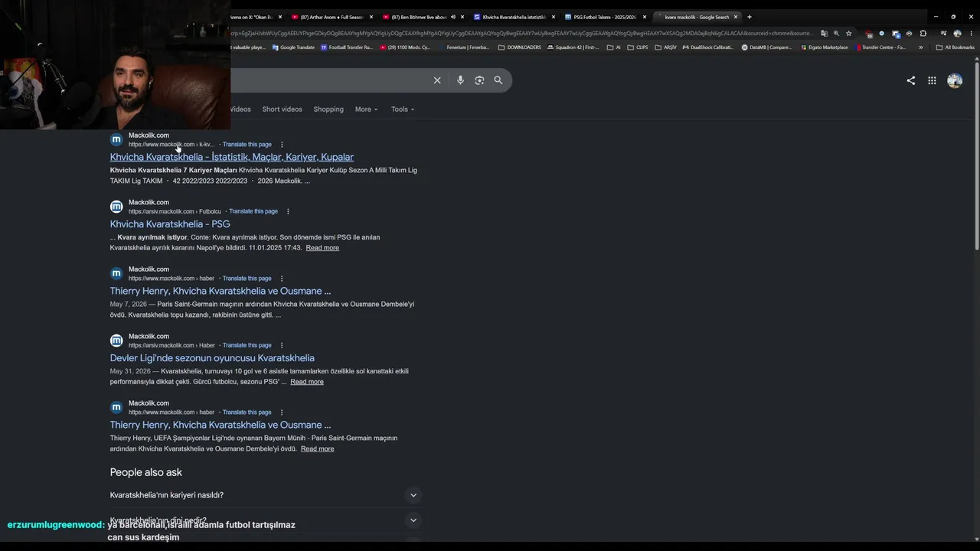Switch to the Khvicha Kvaratskhelia İstatistik tab
980x551 pixels.
point(514,17)
